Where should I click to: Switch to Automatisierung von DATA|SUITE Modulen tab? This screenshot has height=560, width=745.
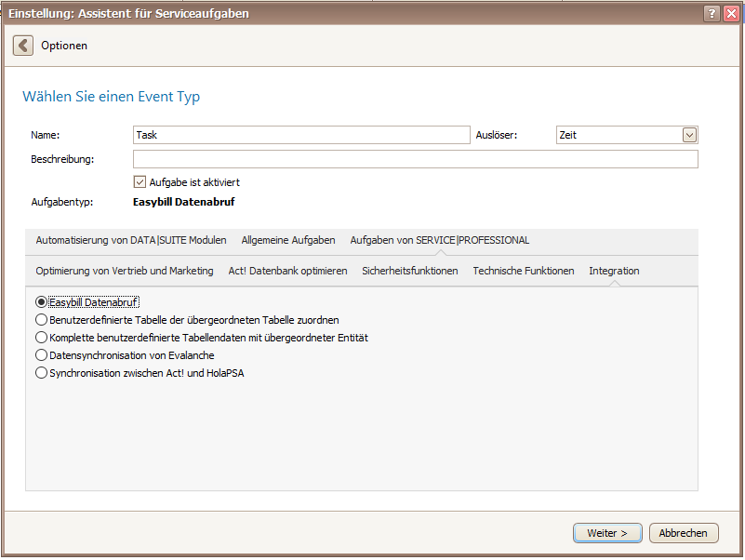pyautogui.click(x=131, y=240)
